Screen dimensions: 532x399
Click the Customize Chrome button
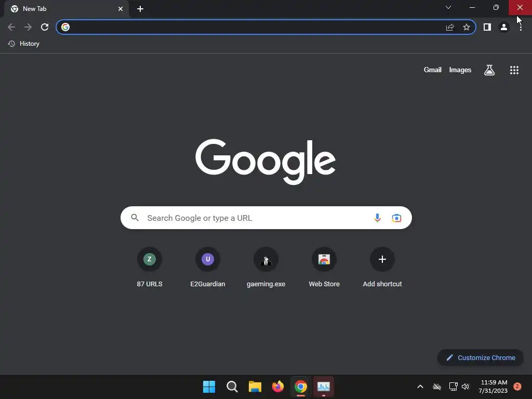[x=481, y=357]
